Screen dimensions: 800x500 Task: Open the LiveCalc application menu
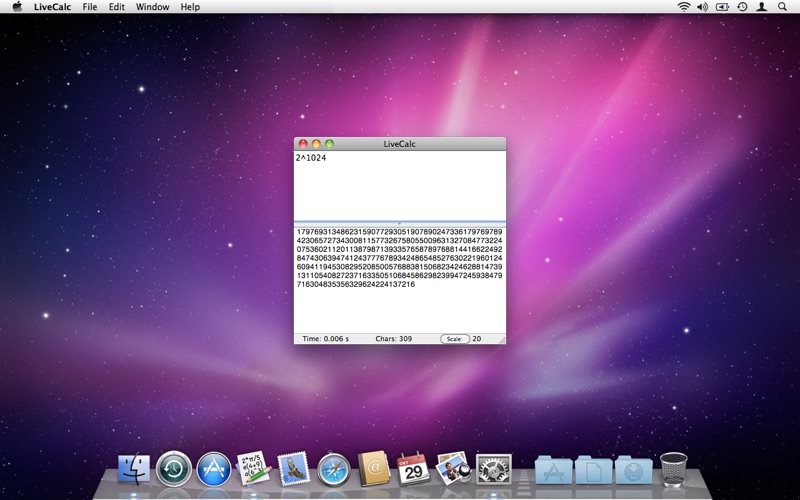(x=53, y=7)
